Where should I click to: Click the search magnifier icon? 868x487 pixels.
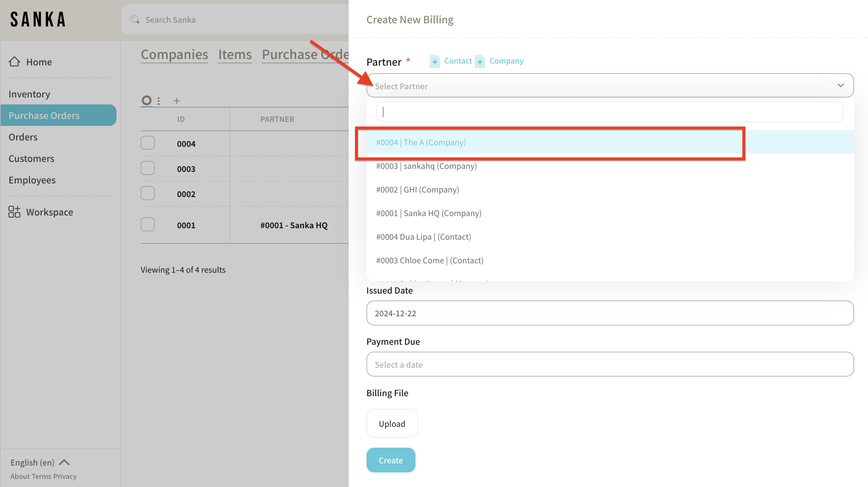click(x=135, y=20)
